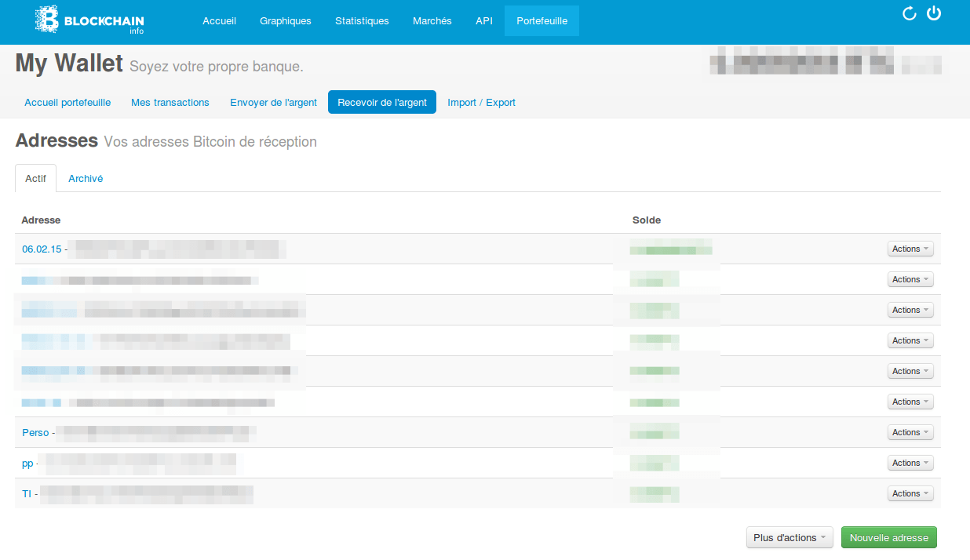This screenshot has height=560, width=970.
Task: Click the Blockchain.info logo
Action: (x=89, y=20)
